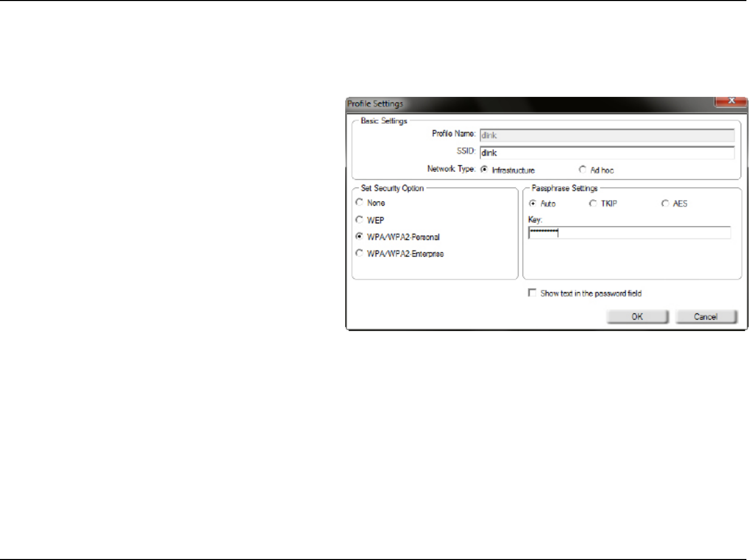The width and height of the screenshot is (749, 560).
Task: Choose WPA/WPA2-Enterprise security option
Action: [x=359, y=253]
